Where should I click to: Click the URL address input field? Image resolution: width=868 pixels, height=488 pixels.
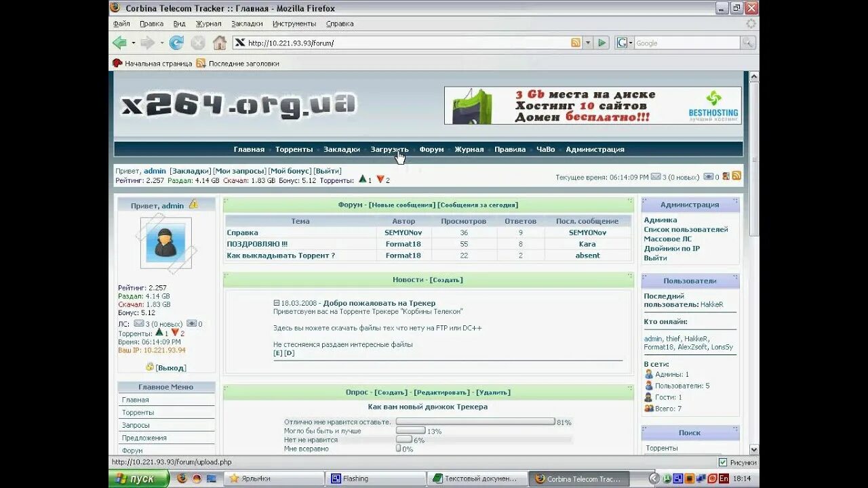click(407, 43)
